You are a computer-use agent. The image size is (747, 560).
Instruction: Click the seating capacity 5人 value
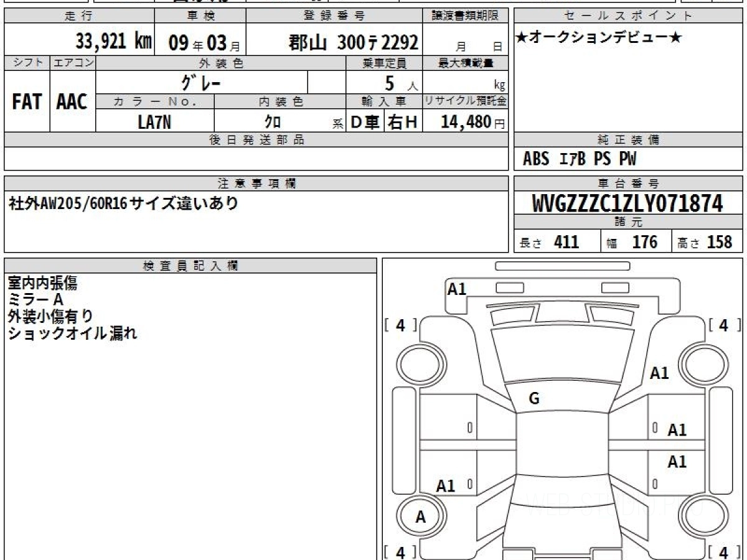401,83
